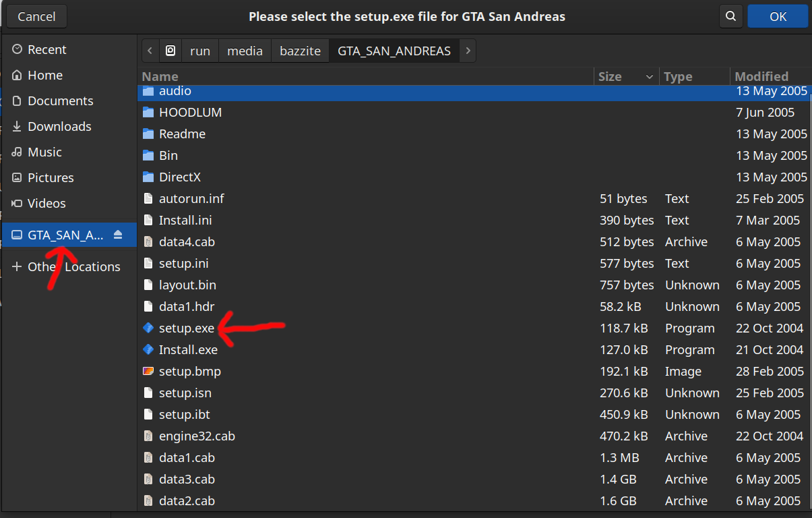
Task: Select the layout.bin file name
Action: click(x=187, y=285)
